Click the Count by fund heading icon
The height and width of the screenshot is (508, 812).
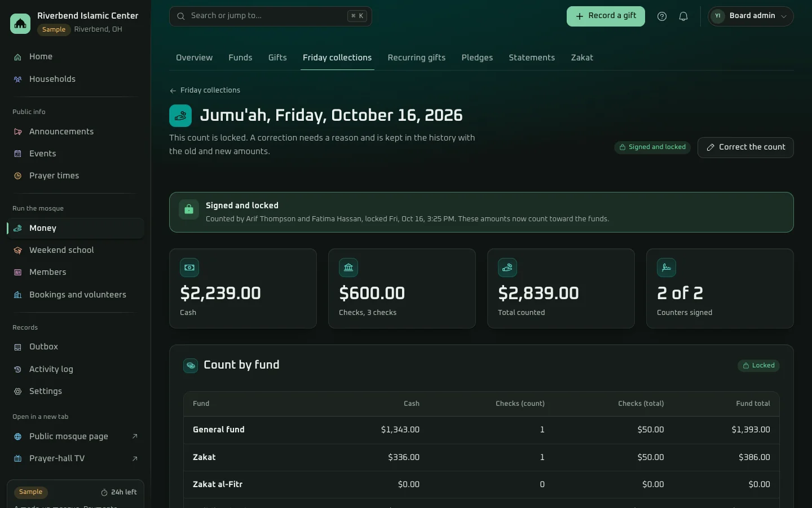point(191,366)
